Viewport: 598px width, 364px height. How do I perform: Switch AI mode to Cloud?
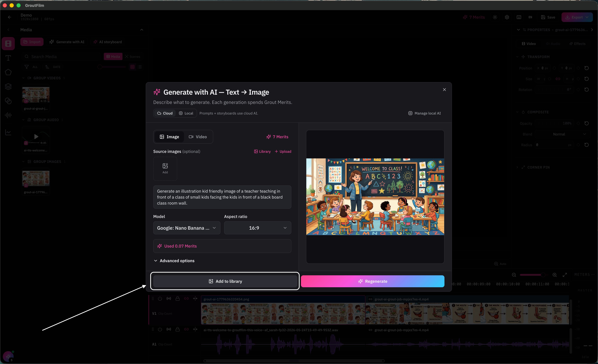(165, 113)
